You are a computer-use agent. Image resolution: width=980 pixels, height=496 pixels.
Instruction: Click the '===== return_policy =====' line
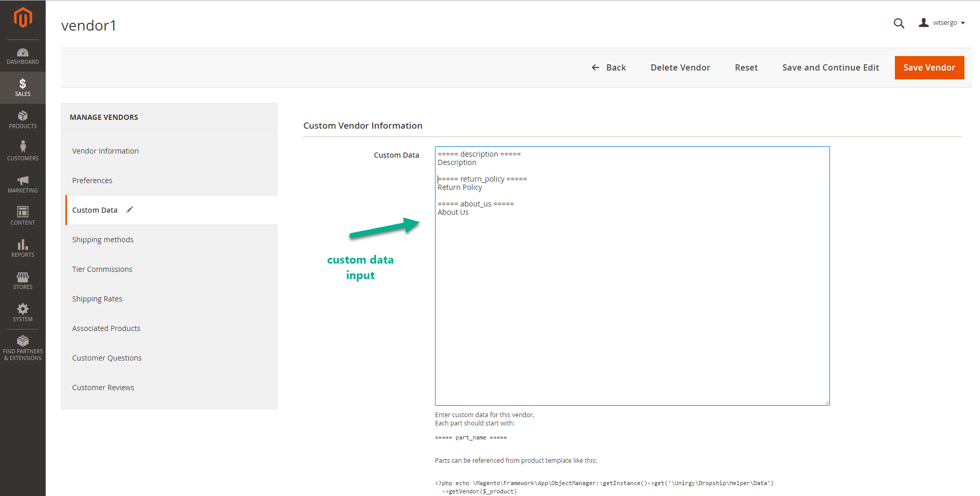(482, 179)
